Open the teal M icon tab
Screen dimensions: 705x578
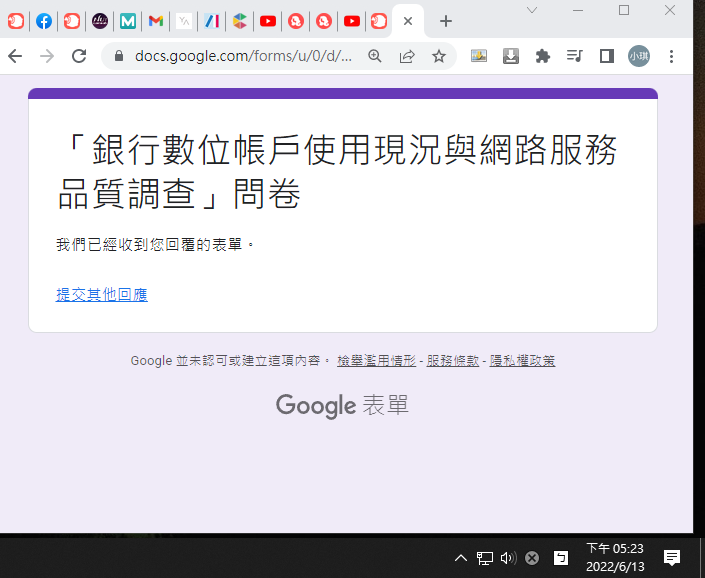pos(128,21)
